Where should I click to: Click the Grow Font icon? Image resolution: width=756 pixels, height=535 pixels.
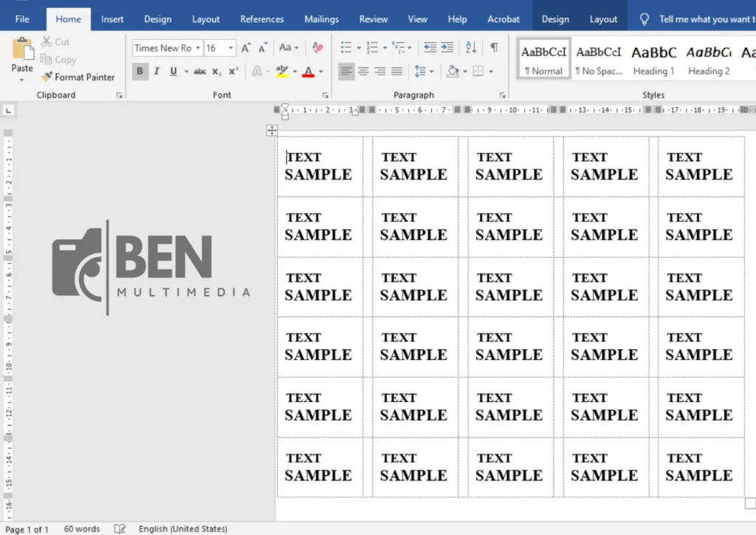(x=244, y=46)
